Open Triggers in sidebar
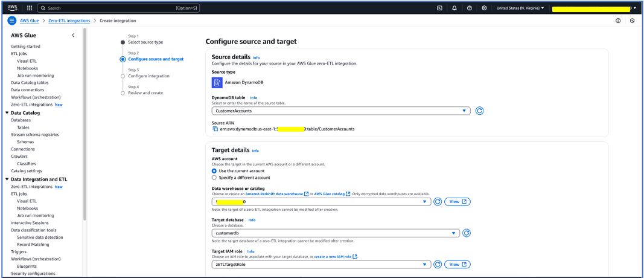Image resolution: width=644 pixels, height=278 pixels. coord(19,251)
